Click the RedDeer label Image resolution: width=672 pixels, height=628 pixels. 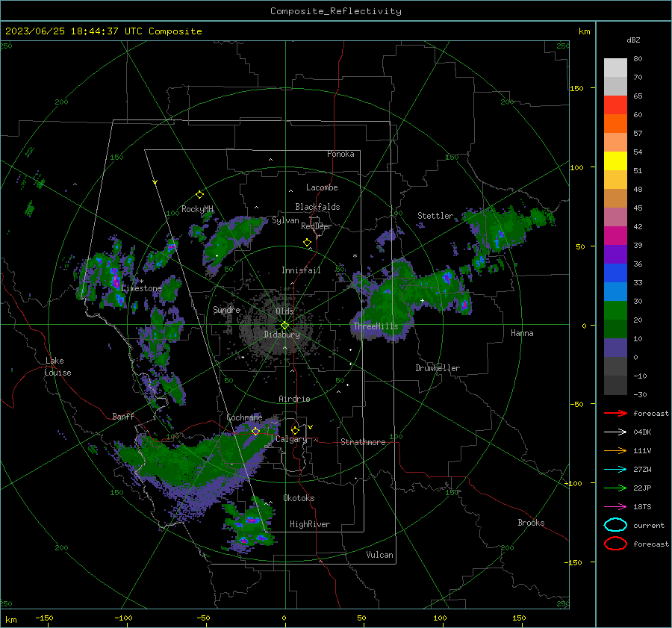(x=317, y=226)
